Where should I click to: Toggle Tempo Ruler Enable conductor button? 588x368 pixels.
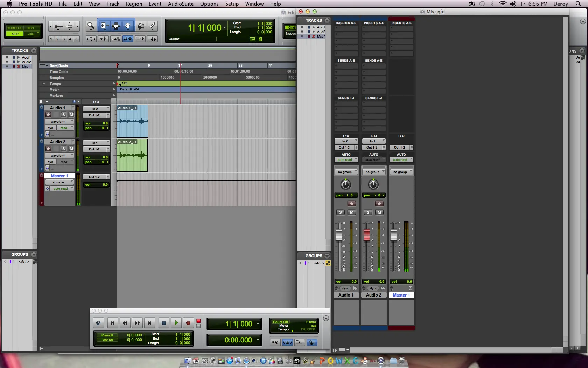[312, 342]
